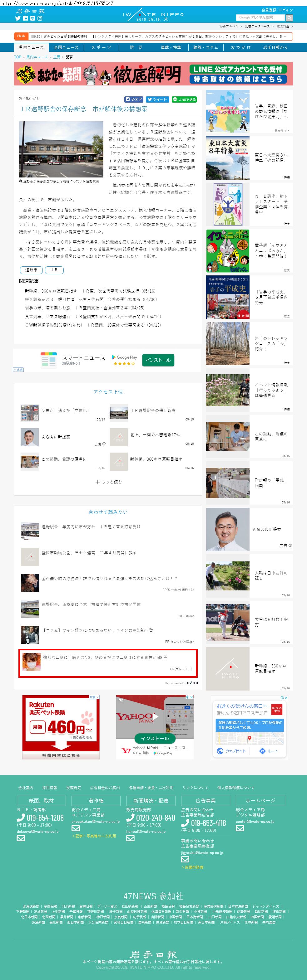The image size is (307, 980).
Task: Open the 広告 dropdown on Rakuten ad
Action: (x=94, y=697)
